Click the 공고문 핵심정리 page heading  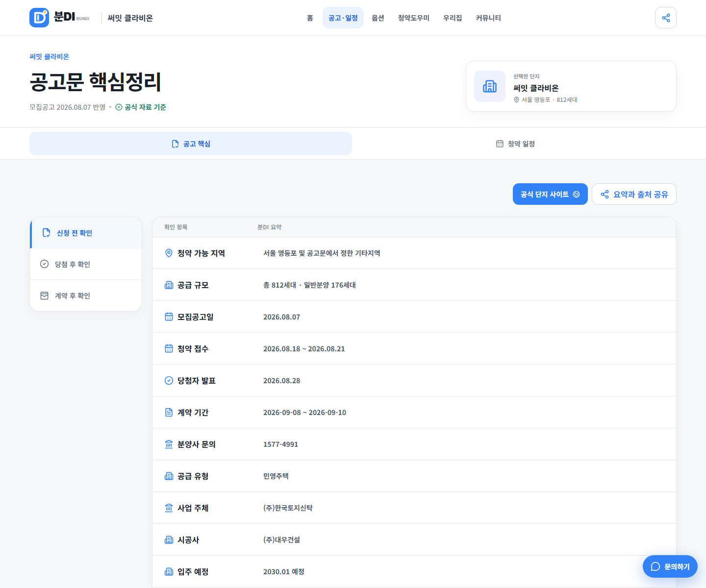(x=96, y=82)
